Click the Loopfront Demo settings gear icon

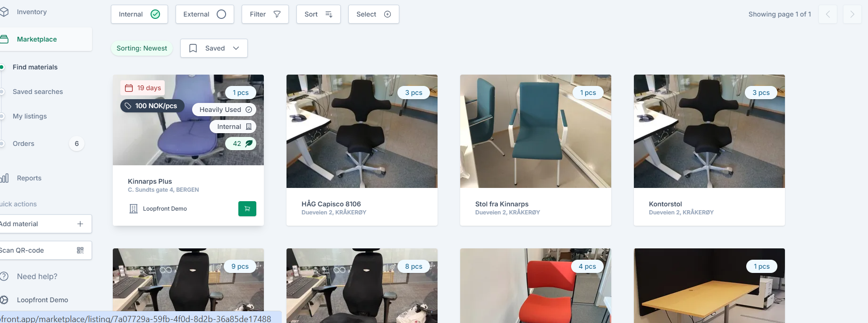pos(4,300)
